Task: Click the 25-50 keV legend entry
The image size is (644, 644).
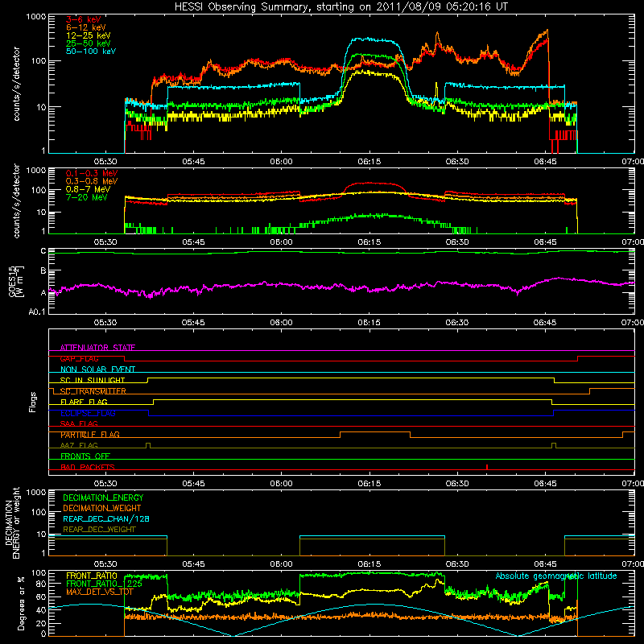Action: tap(89, 43)
